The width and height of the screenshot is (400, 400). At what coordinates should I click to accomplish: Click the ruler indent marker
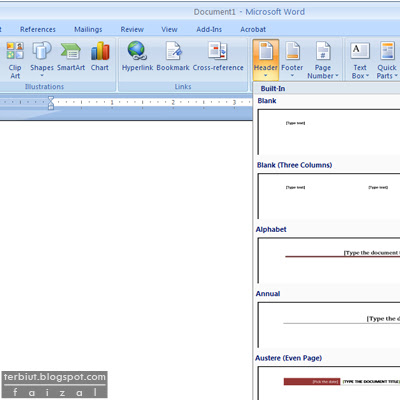[51, 103]
